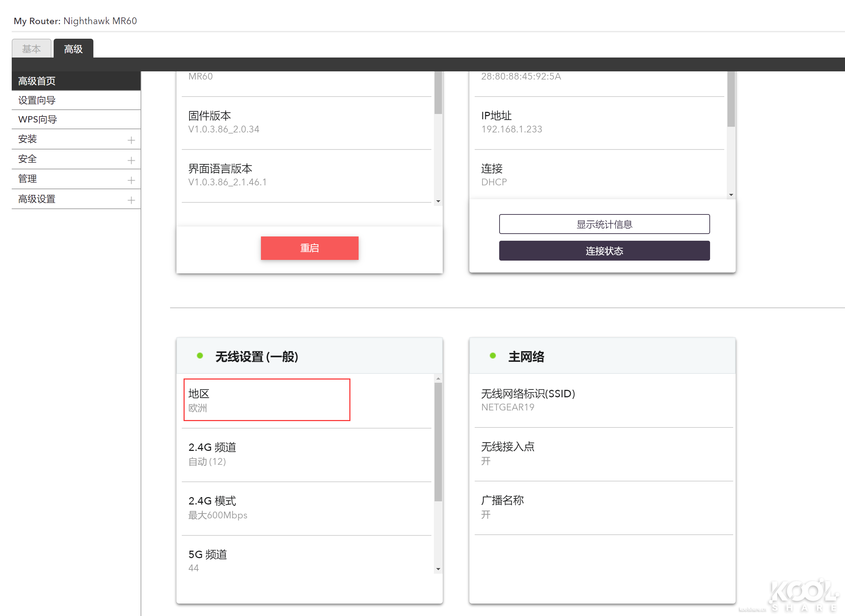
Task: Click the 2.4G 模式 value 最大600Mbps
Action: click(218, 515)
